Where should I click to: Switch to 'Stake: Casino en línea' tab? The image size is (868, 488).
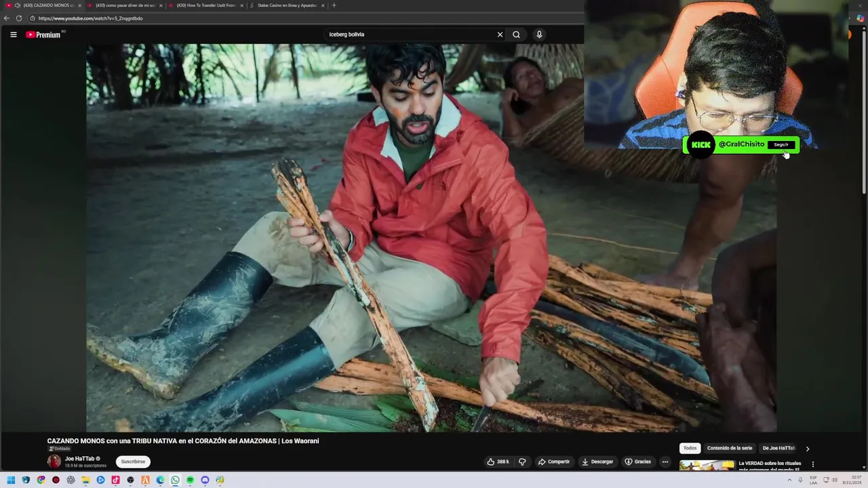pos(287,5)
